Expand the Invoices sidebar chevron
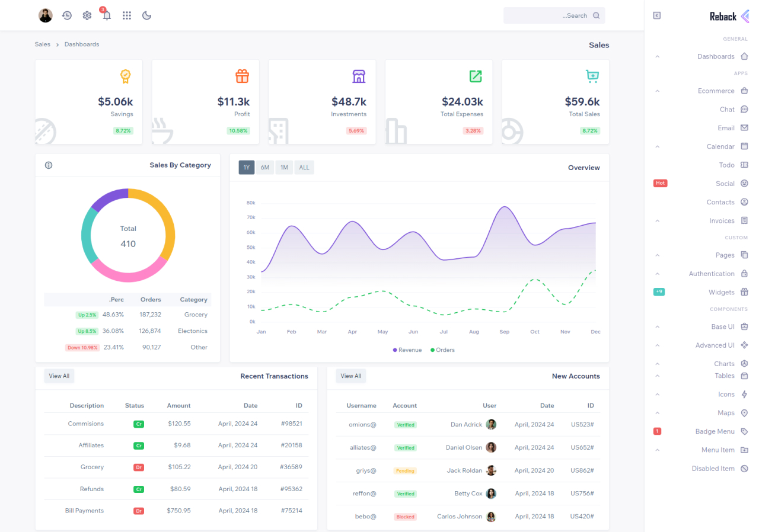Image resolution: width=759 pixels, height=532 pixels. [x=657, y=220]
